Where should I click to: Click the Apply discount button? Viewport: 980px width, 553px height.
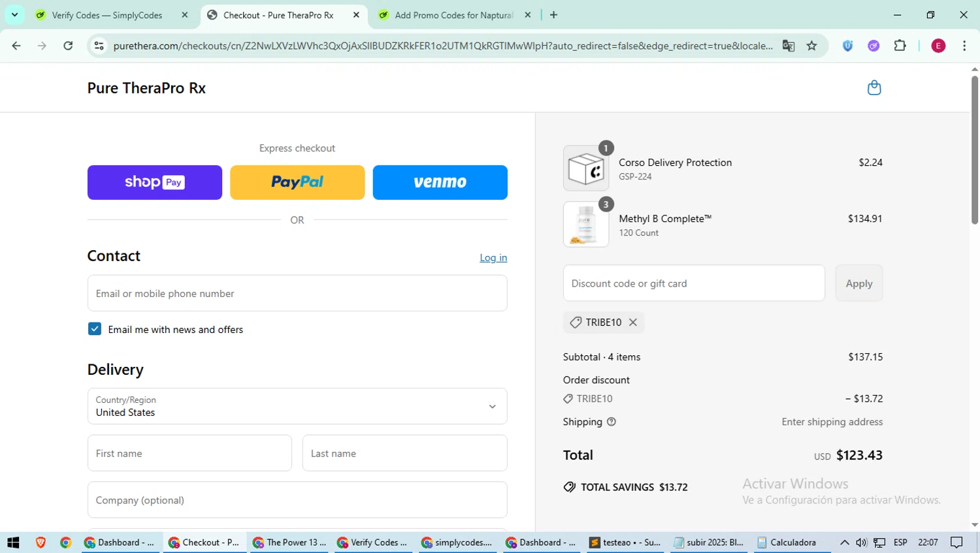859,283
